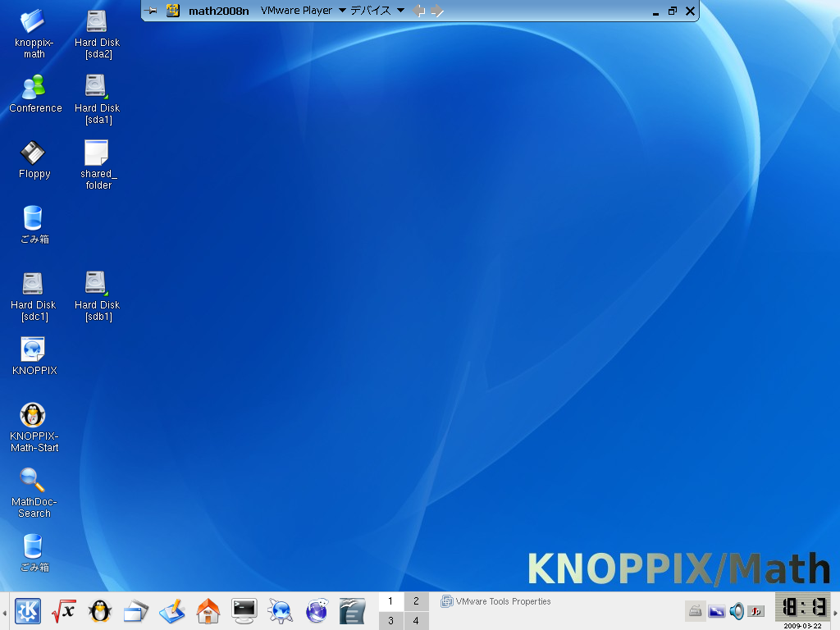Launch the terminal Konsole panel icon
Viewport: 840px width, 630px height.
click(244, 611)
